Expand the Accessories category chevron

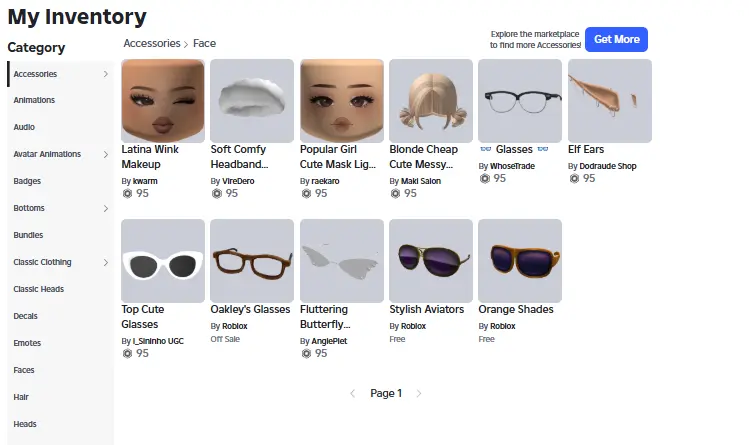pyautogui.click(x=106, y=74)
